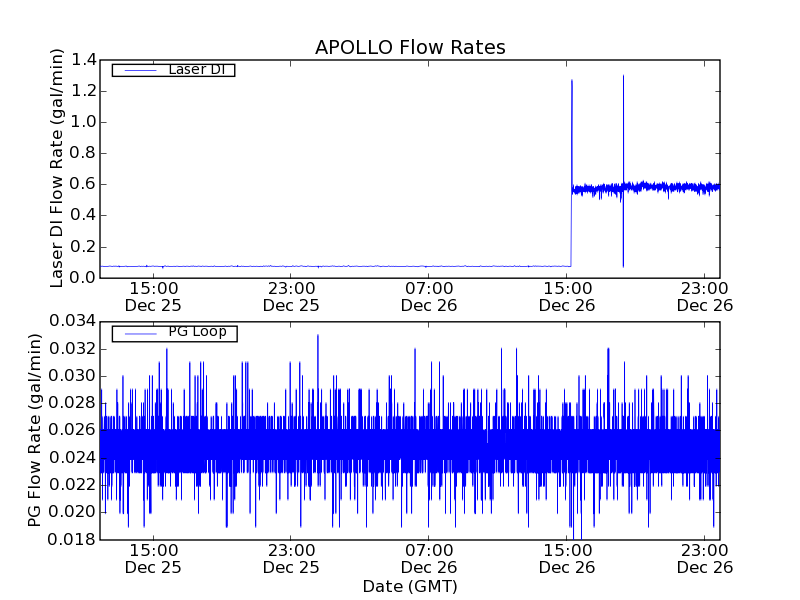Click the blue line sample in Laser DI legend

point(138,70)
